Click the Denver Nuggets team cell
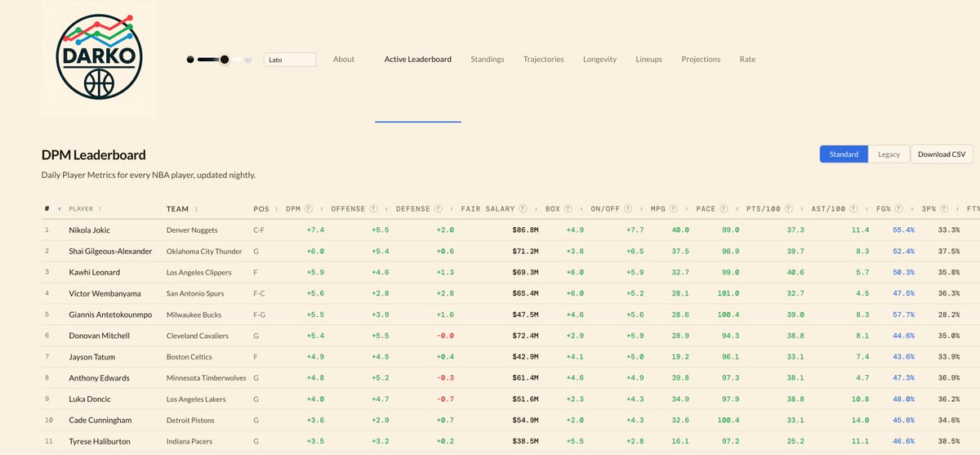Screen dimensions: 980x455 (194, 230)
